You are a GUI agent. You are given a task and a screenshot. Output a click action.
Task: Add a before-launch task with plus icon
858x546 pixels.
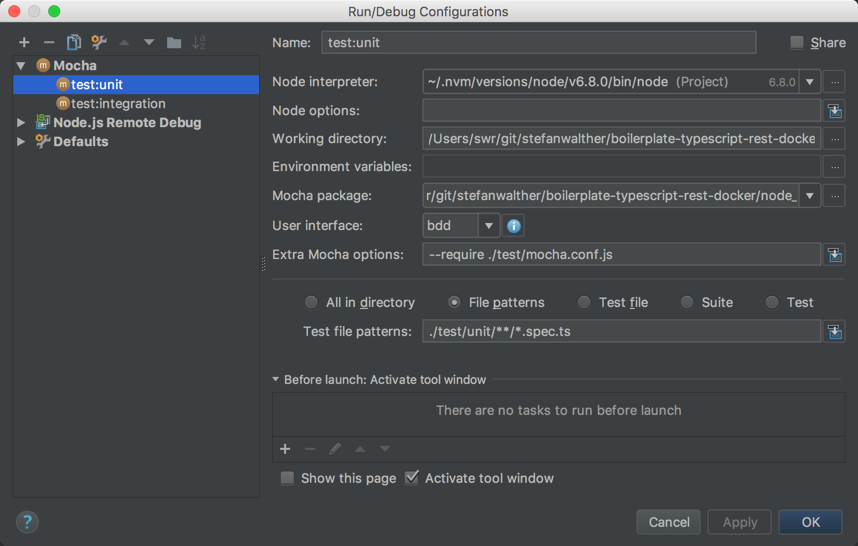coord(285,449)
